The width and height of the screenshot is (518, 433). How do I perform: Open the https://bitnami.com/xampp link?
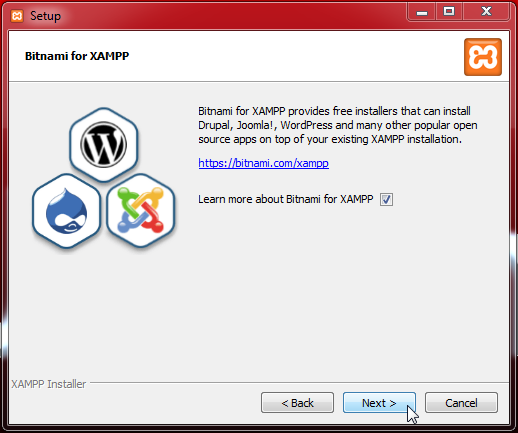(263, 163)
